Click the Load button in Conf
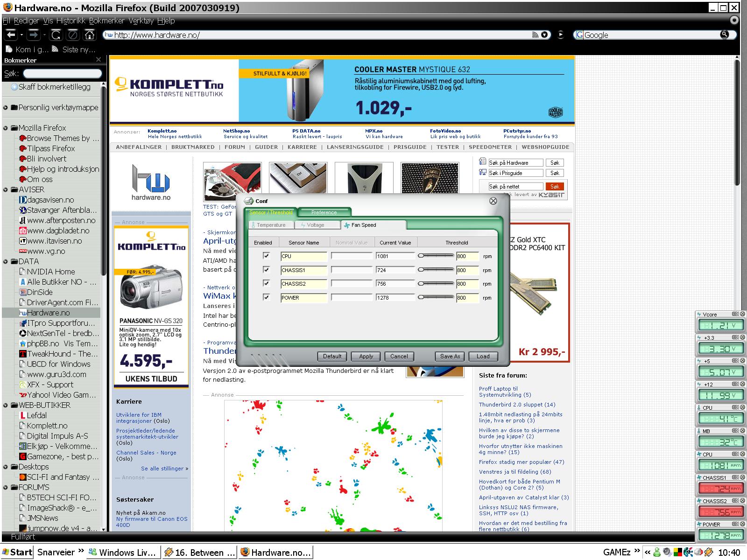This screenshot has width=747, height=560. click(483, 356)
